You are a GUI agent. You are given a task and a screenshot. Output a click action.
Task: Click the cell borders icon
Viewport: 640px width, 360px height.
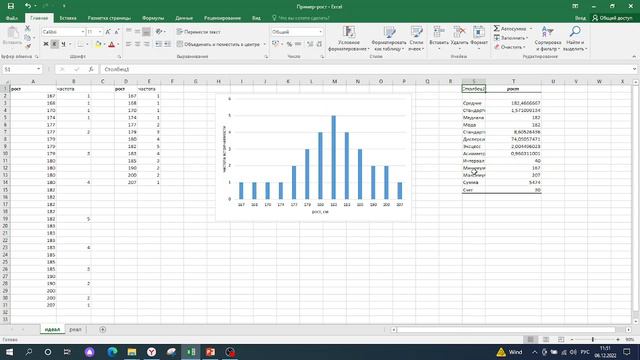[x=80, y=44]
